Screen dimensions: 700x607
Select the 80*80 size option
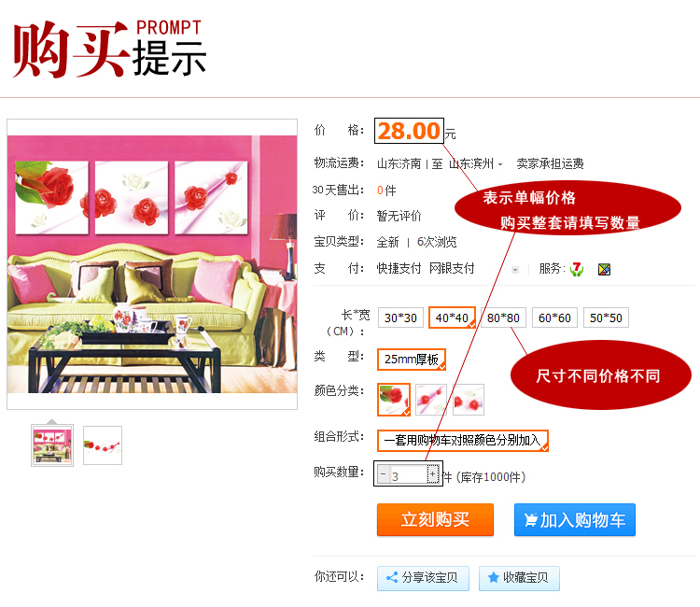pos(503,318)
